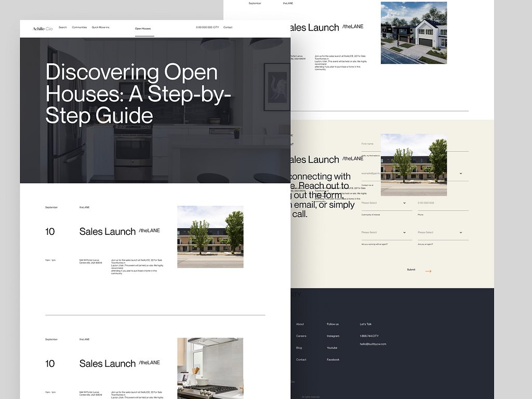The width and height of the screenshot is (532, 399).
Task: Click Search in the top navigation
Action: [x=62, y=28]
